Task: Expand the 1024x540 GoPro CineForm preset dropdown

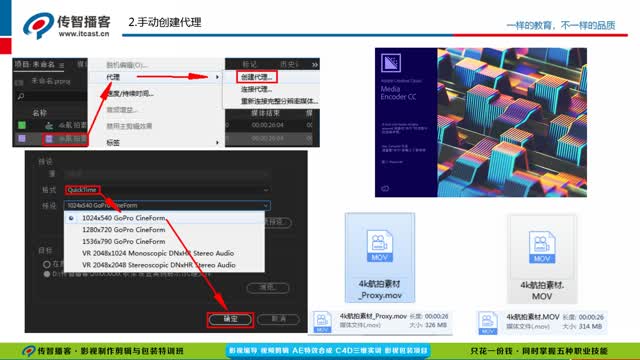Action: [167, 205]
